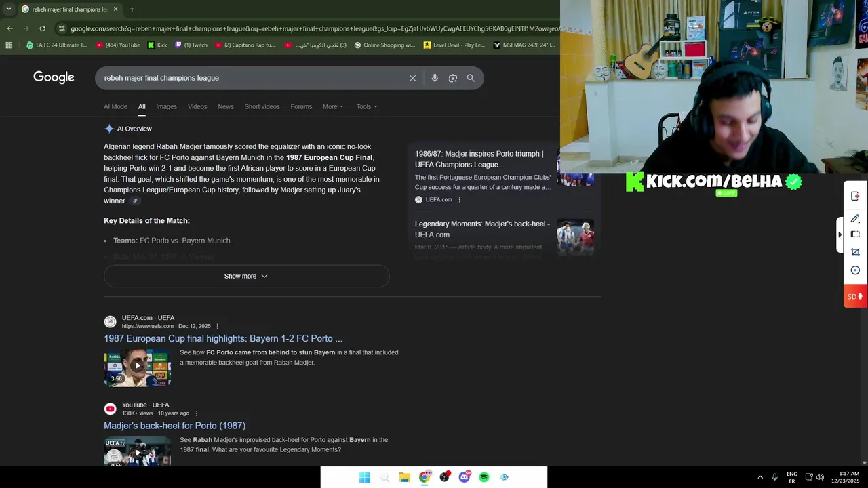Click the AI Overview sparkle icon
The height and width of the screenshot is (488, 868).
(x=109, y=129)
